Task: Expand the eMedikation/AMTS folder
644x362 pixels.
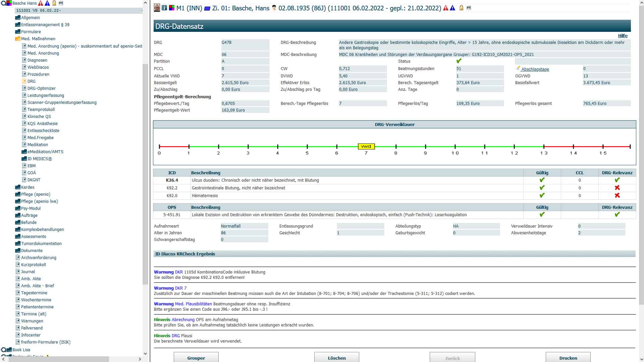Action: 24,152
